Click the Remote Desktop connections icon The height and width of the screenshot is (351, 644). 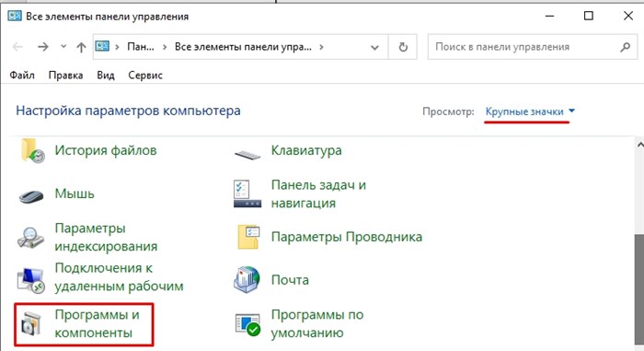click(x=30, y=280)
